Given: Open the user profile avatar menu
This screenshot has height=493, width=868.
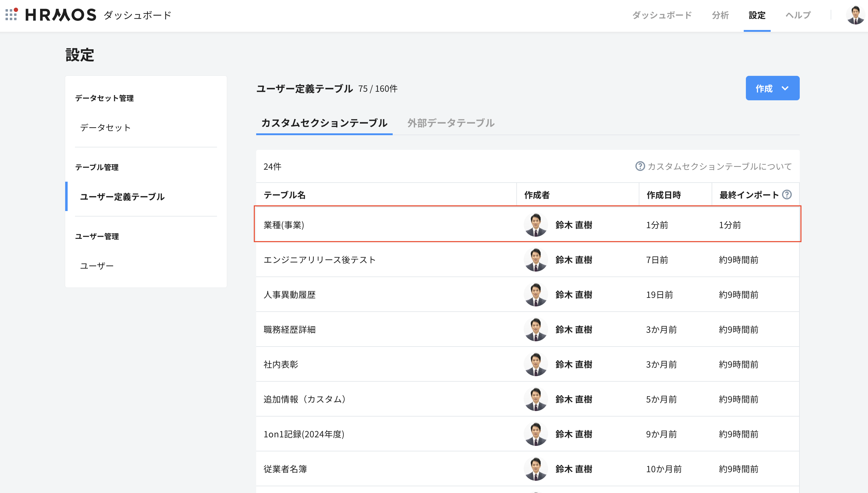Looking at the screenshot, I should (855, 15).
